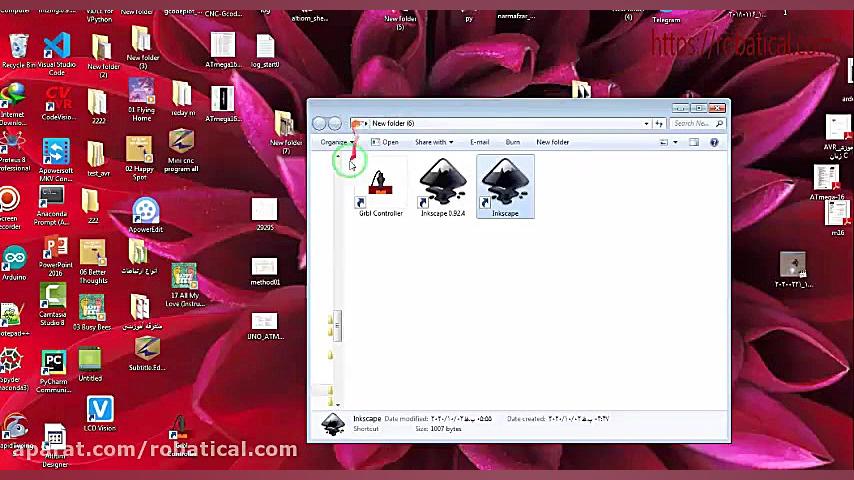Viewport: 854px width, 480px height.
Task: Launch Anaconda Prompt shortcut
Action: click(52, 205)
